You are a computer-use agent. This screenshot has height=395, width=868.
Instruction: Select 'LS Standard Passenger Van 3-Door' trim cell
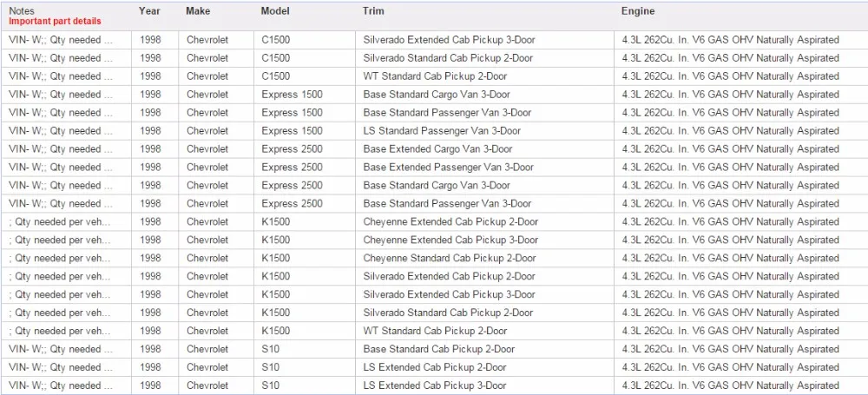coord(442,131)
